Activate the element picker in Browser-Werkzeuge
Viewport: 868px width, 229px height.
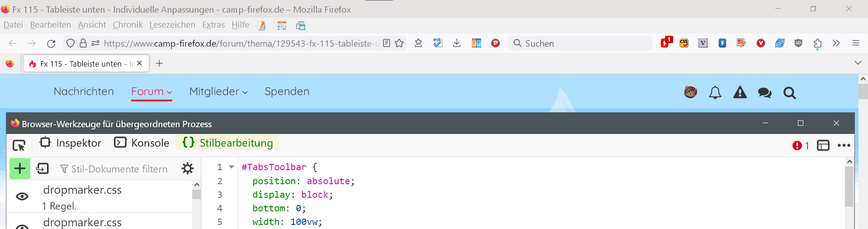tap(19, 145)
